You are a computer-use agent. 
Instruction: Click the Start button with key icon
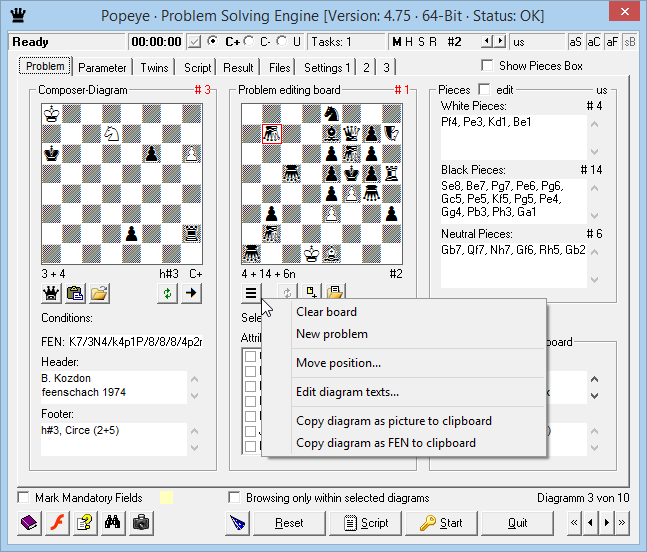pyautogui.click(x=441, y=523)
